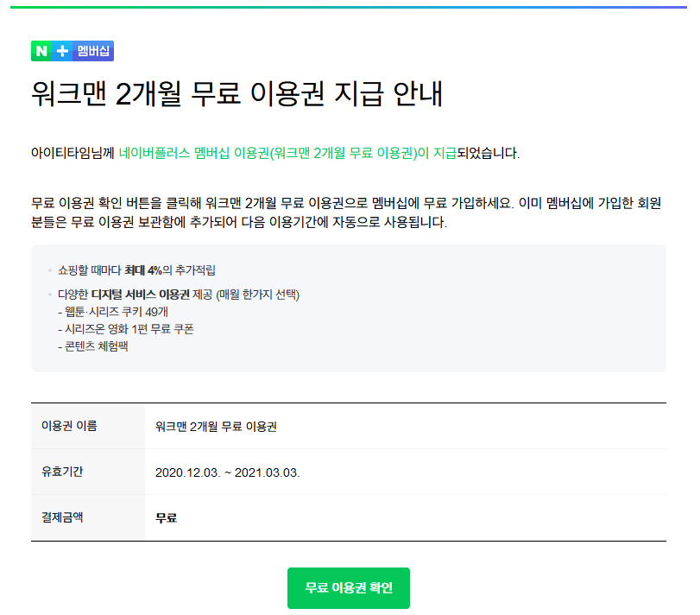Click the gradient color bar at the top
The width and height of the screenshot is (700, 615).
[348, 7]
